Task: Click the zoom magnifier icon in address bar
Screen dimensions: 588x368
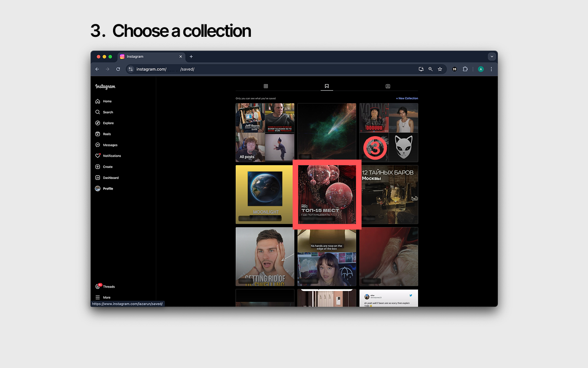Action: point(430,69)
